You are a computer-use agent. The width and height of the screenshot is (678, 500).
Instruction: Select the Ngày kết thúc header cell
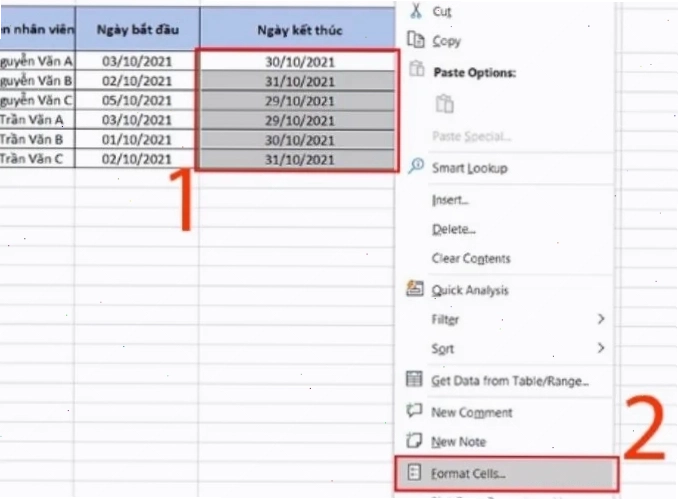coord(298,29)
